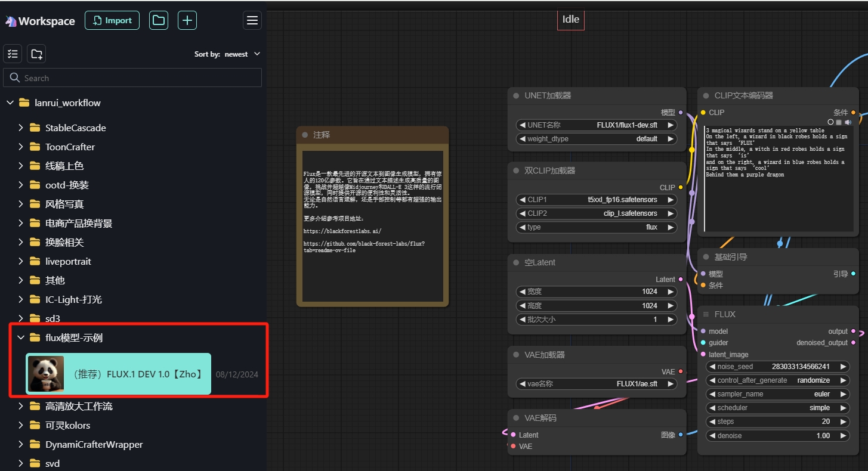This screenshot has width=868, height=471.
Task: Select the 可灵kolors folder
Action: click(x=67, y=425)
